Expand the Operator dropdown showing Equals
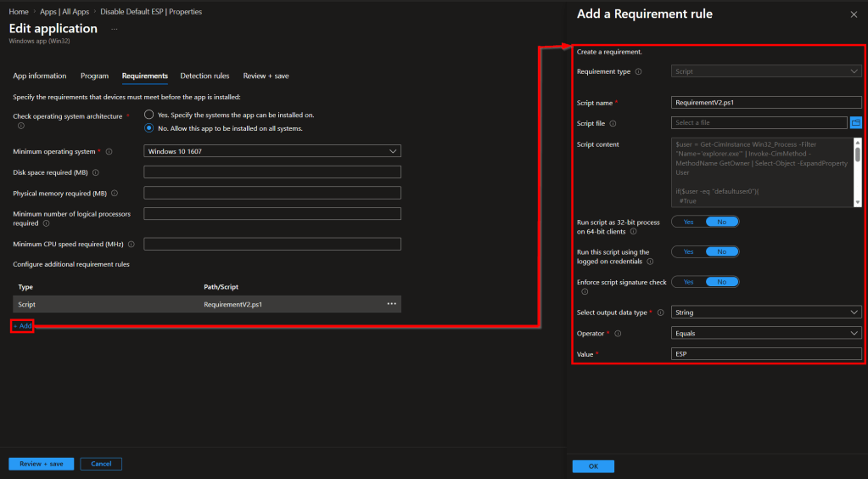 (766, 334)
